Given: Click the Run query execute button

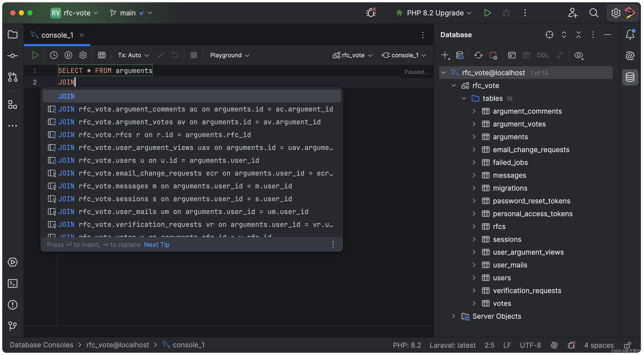Looking at the screenshot, I should pyautogui.click(x=35, y=55).
